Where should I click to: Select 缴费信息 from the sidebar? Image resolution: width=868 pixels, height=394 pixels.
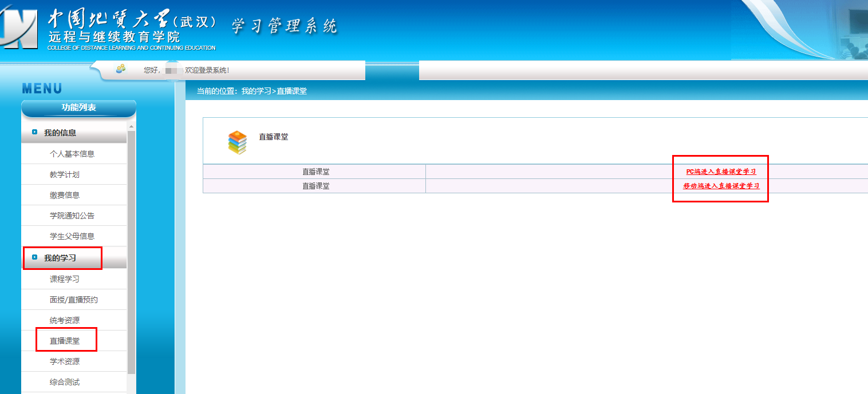coord(64,195)
